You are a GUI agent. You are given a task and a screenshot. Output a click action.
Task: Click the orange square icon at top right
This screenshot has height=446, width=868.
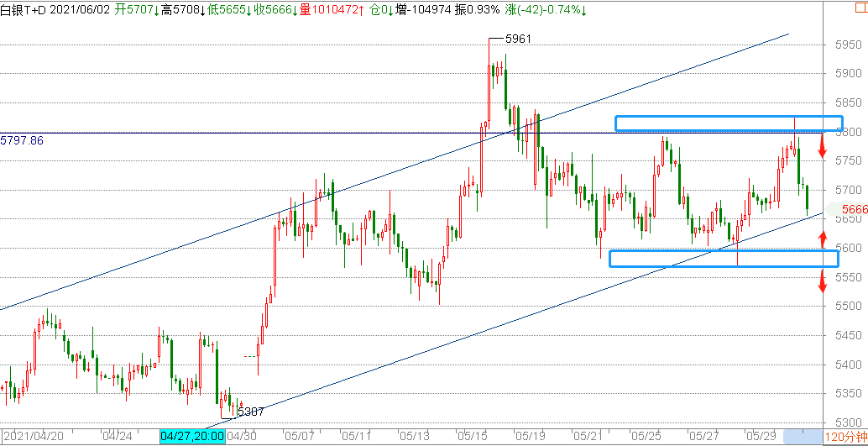[x=860, y=8]
